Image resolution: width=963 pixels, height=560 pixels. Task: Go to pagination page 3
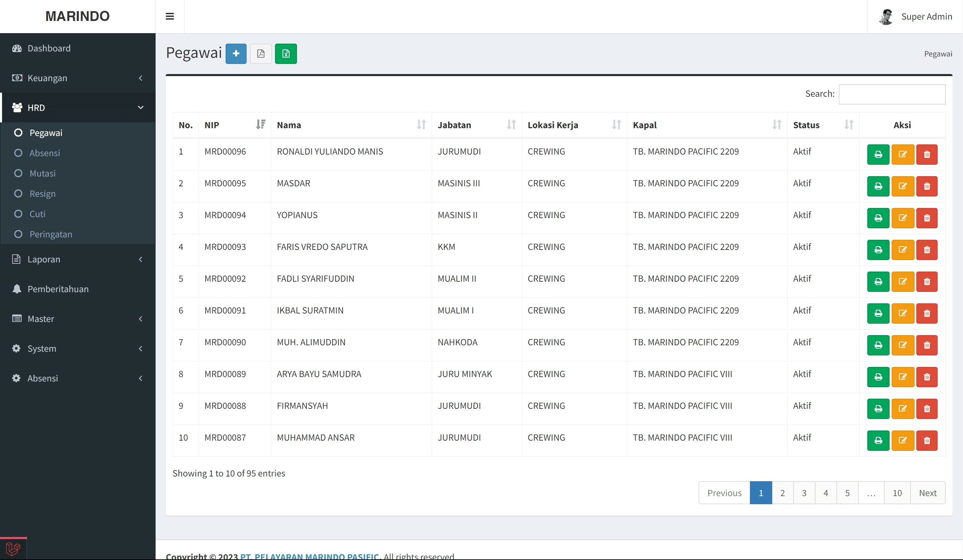pos(804,493)
